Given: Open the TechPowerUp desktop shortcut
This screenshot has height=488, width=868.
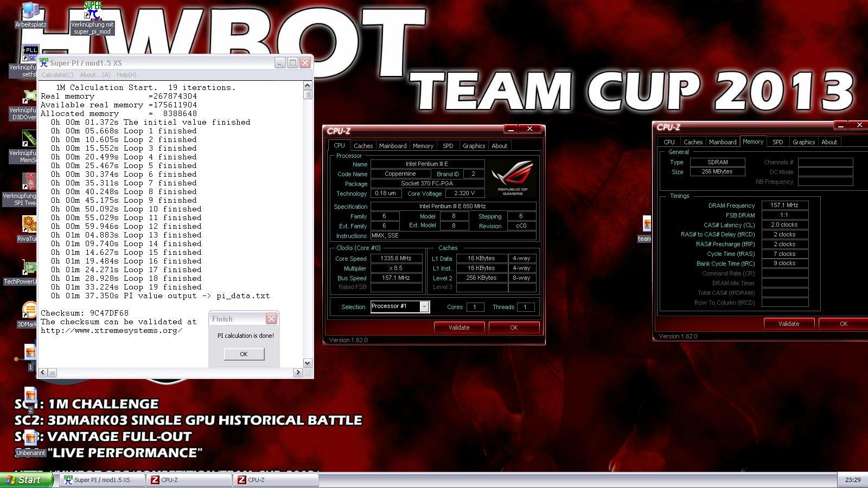Looking at the screenshot, I should tap(29, 267).
